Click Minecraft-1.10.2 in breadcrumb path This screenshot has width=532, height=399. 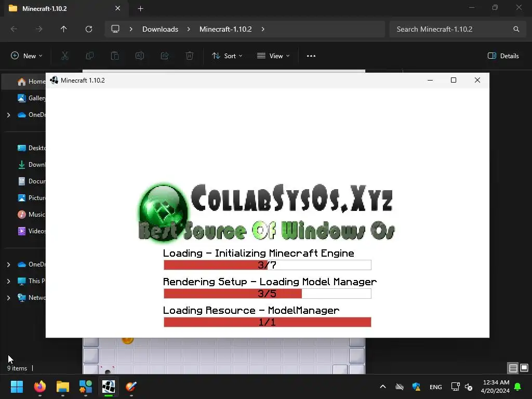[225, 29]
